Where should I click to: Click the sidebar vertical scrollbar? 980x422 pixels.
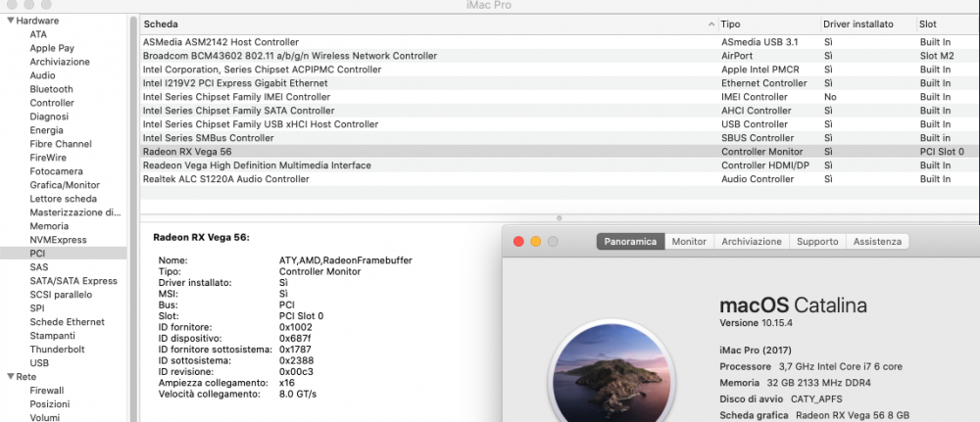pos(133,218)
